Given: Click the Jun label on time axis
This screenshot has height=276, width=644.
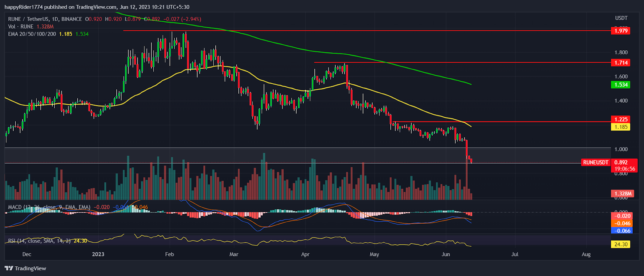Looking at the screenshot, I should click(x=446, y=254).
